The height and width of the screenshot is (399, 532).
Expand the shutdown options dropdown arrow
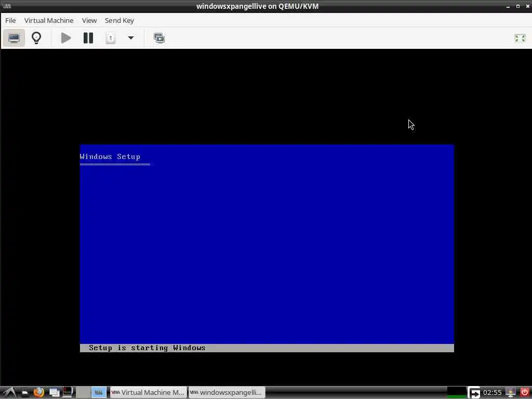130,38
